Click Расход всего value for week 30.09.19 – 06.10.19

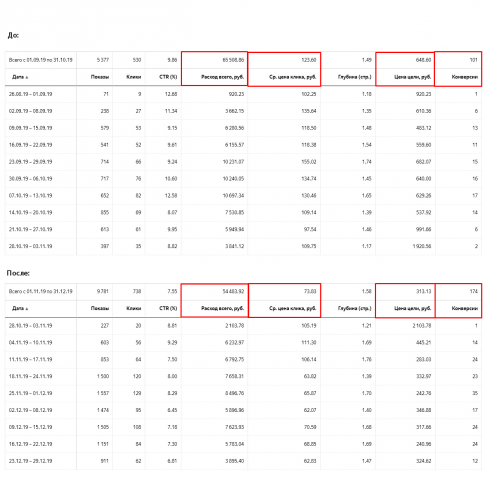[233, 179]
